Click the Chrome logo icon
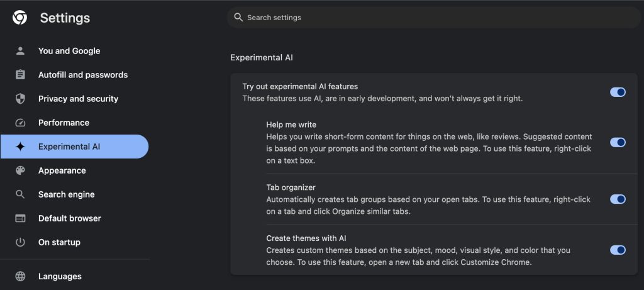Screen dimensions: 644x290 point(19,18)
